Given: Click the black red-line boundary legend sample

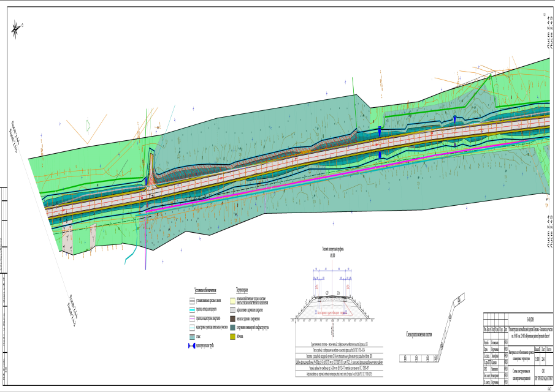Looking at the screenshot, I should 191,301.
